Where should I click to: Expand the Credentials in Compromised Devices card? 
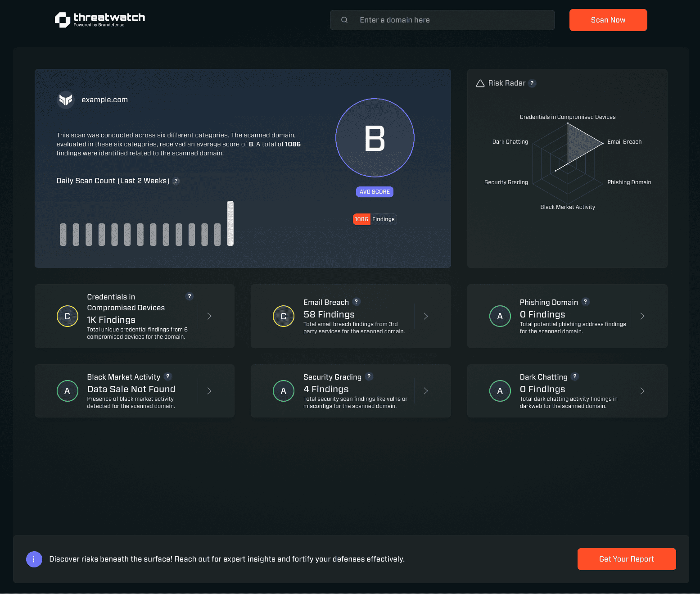209,316
